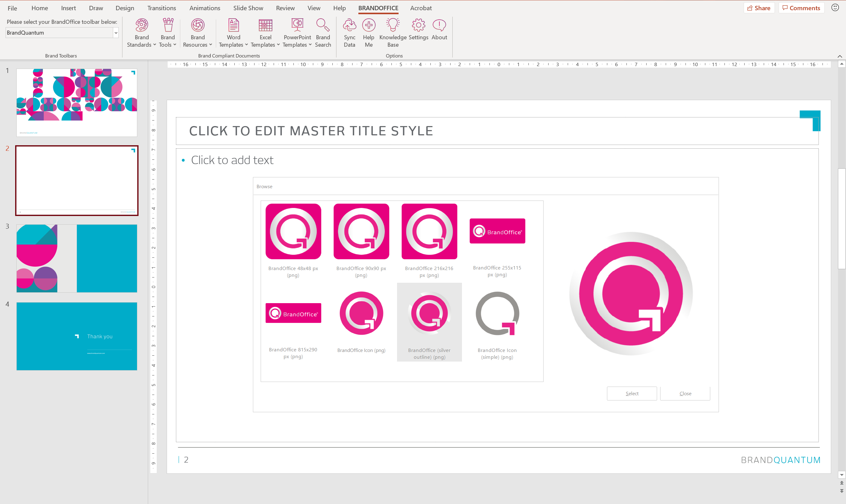Click the master title placeholder

click(497, 131)
